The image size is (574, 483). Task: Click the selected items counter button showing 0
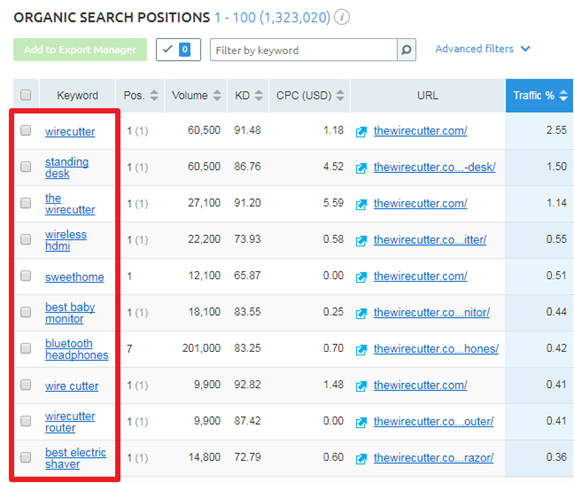tap(178, 49)
